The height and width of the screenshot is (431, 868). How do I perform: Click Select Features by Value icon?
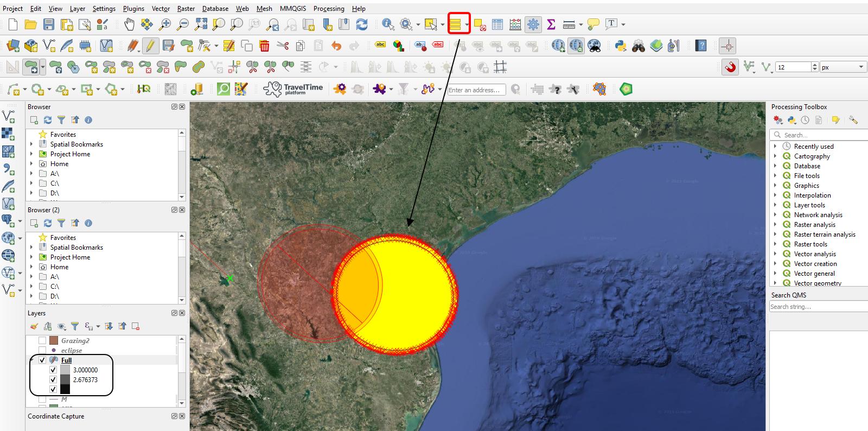click(x=455, y=24)
